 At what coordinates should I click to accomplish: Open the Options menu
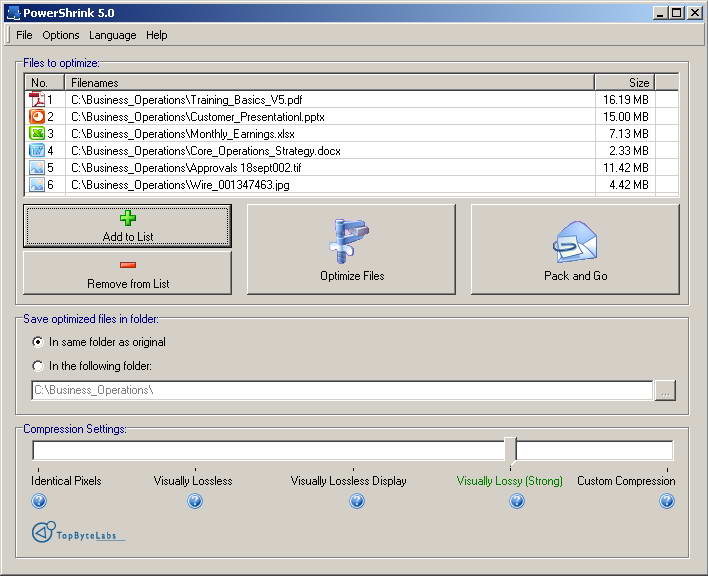(x=61, y=35)
